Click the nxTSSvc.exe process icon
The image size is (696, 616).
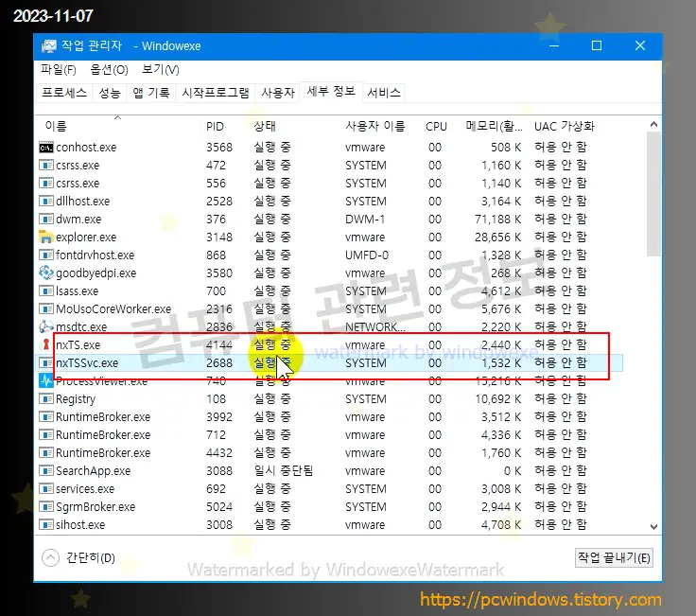click(x=45, y=362)
